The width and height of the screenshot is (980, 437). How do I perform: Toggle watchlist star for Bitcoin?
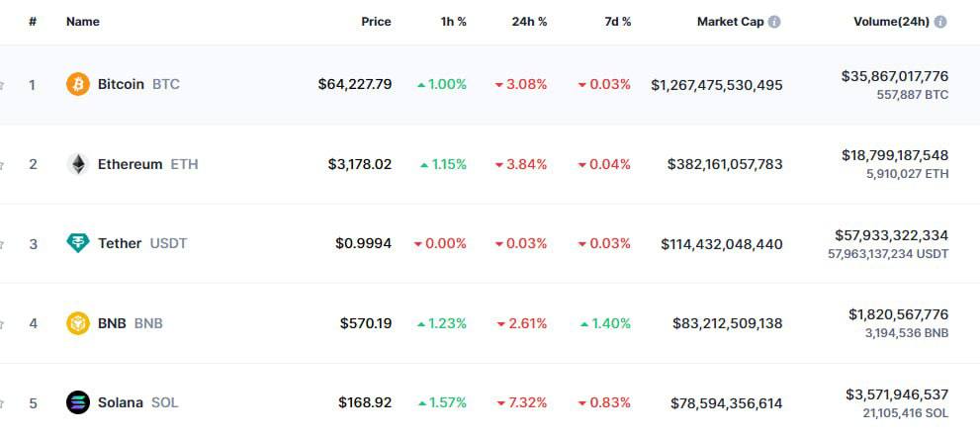pyautogui.click(x=2, y=85)
